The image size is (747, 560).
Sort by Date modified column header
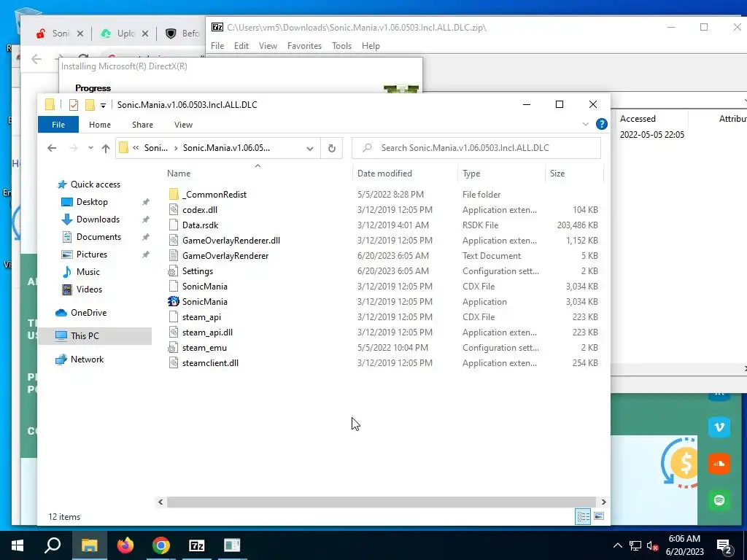coord(405,174)
